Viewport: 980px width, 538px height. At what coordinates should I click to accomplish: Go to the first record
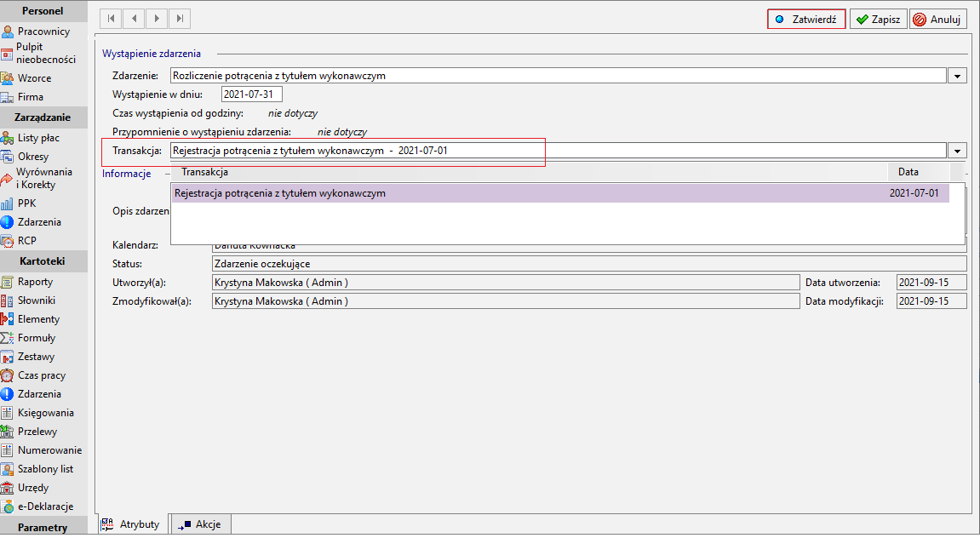[112, 19]
